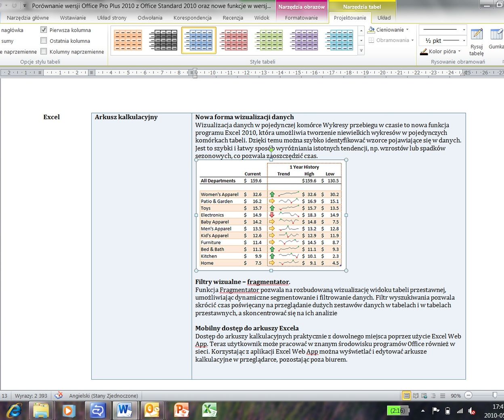Viewport: 504px width, 420px height.
Task: Check Ostatnia kolumna checkbox
Action: tap(44, 41)
